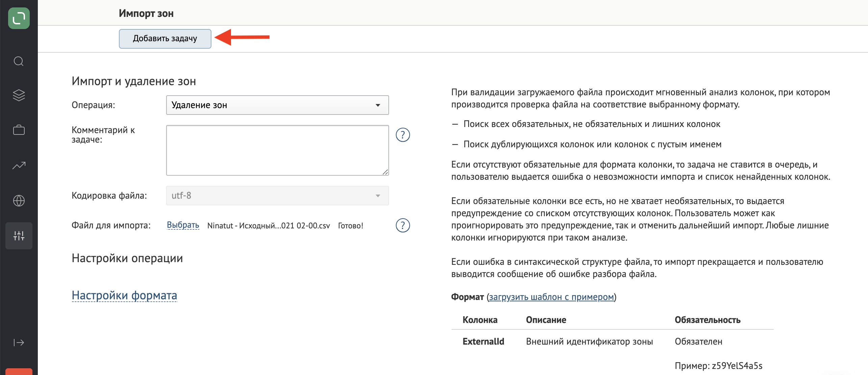
Task: Click the загрузить шаблон с примером link
Action: [x=551, y=297]
